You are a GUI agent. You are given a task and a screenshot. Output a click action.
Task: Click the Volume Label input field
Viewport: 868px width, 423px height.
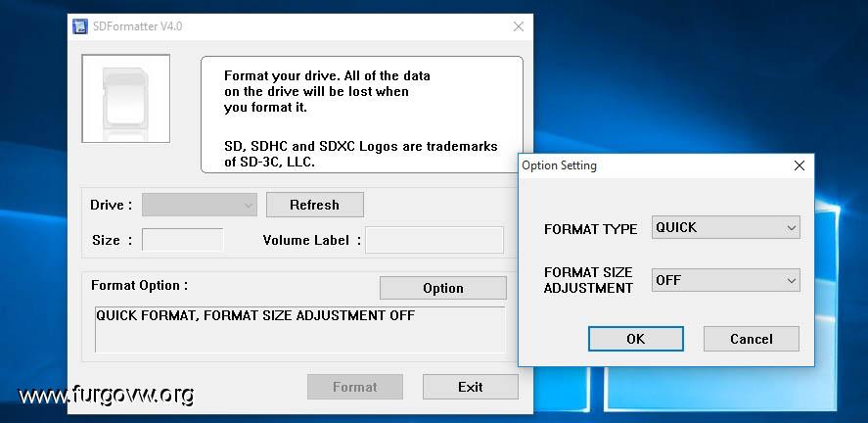pos(434,240)
